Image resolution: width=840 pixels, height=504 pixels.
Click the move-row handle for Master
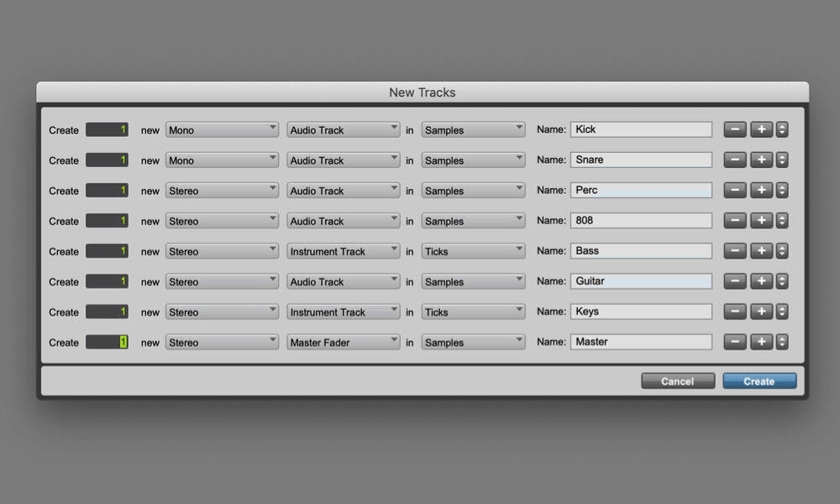[782, 342]
